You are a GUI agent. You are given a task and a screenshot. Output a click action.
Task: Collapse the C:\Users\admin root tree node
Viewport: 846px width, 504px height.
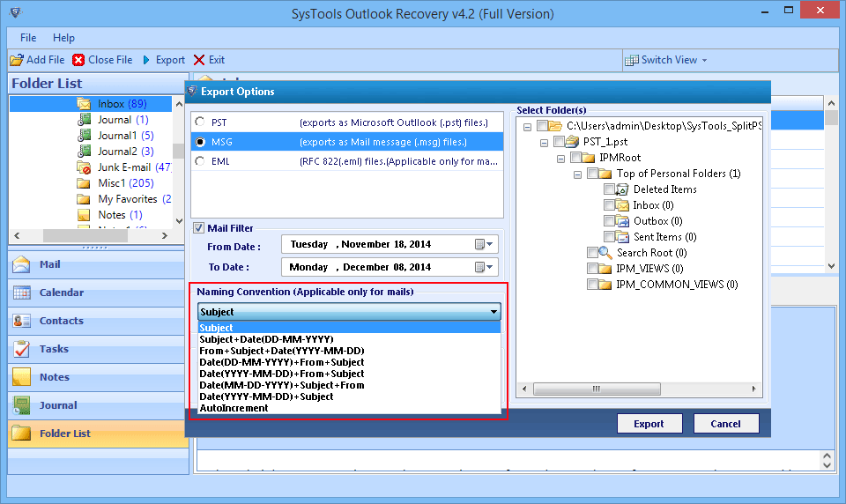(x=527, y=128)
